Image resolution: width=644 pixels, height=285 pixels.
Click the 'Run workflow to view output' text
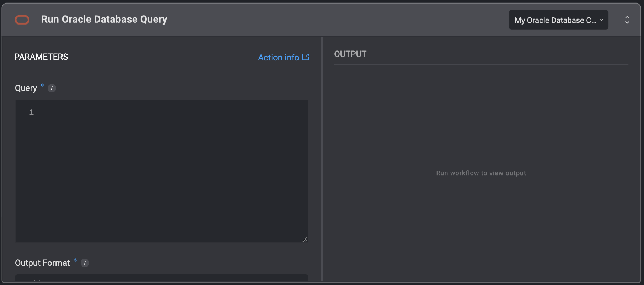coord(481,173)
